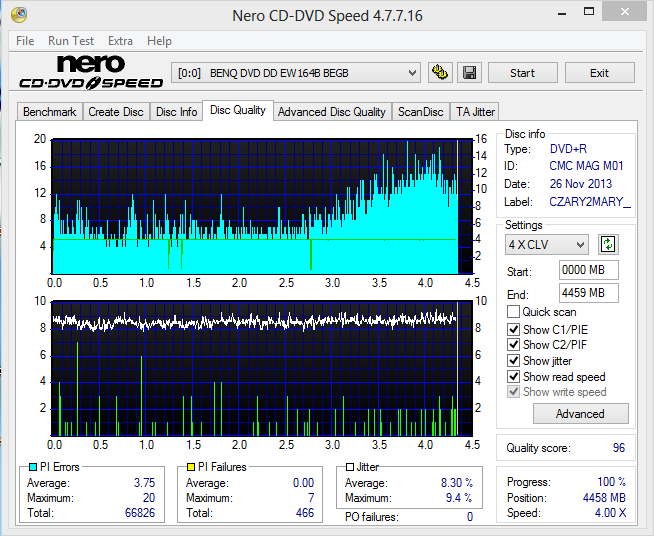The image size is (654, 536).
Task: Click the floppy disk save icon
Action: (x=470, y=73)
